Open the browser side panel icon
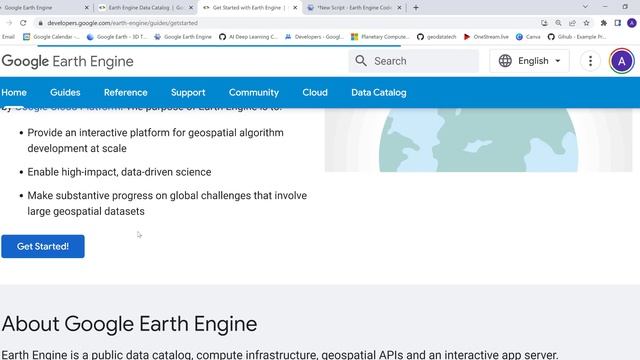Screen dimensions: 640x360 pyautogui.click(x=618, y=23)
